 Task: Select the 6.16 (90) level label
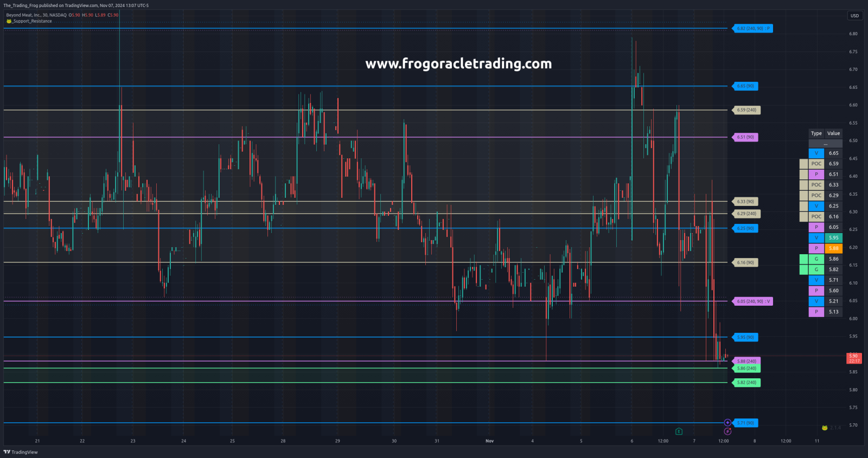(x=745, y=262)
